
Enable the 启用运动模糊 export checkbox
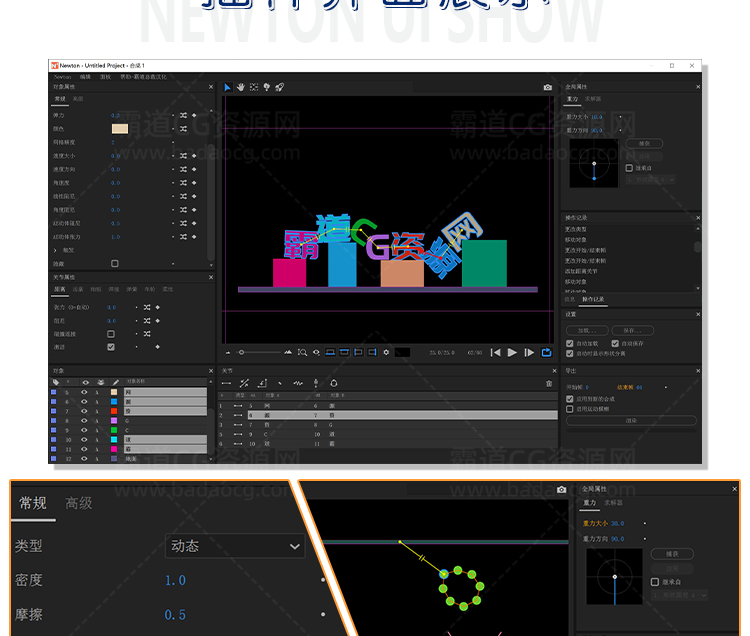click(x=570, y=409)
